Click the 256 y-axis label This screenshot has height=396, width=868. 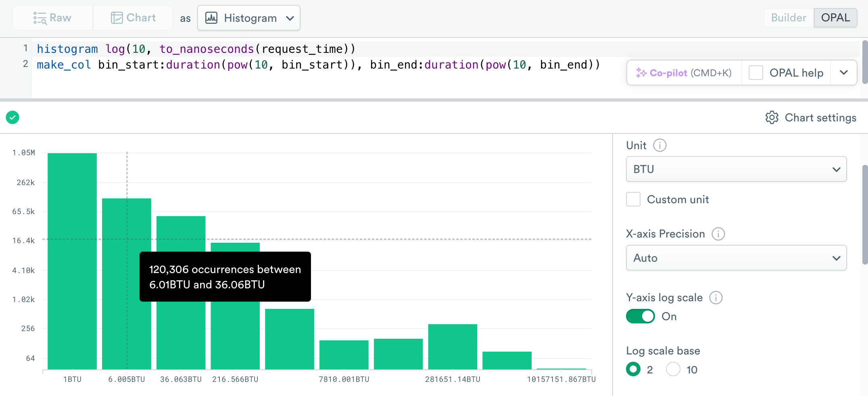click(28, 328)
